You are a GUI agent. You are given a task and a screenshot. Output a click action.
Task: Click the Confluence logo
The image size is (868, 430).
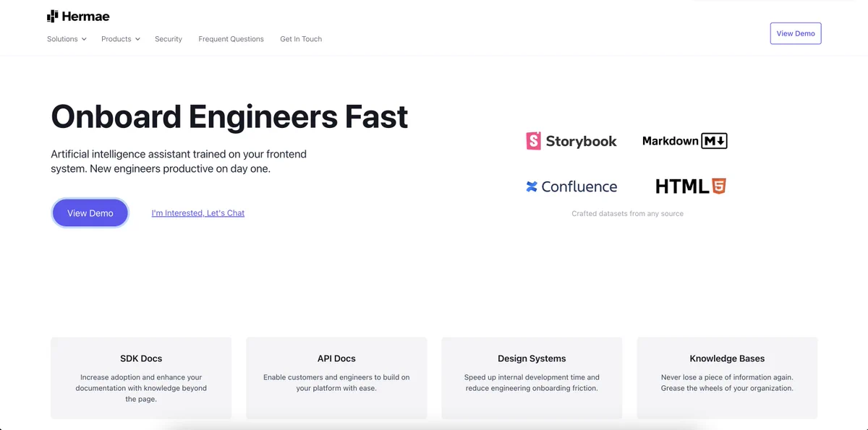[571, 186]
